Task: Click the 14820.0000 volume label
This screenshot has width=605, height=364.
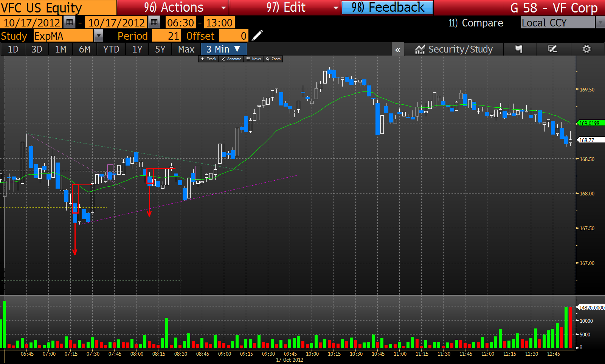Action: 591,308
